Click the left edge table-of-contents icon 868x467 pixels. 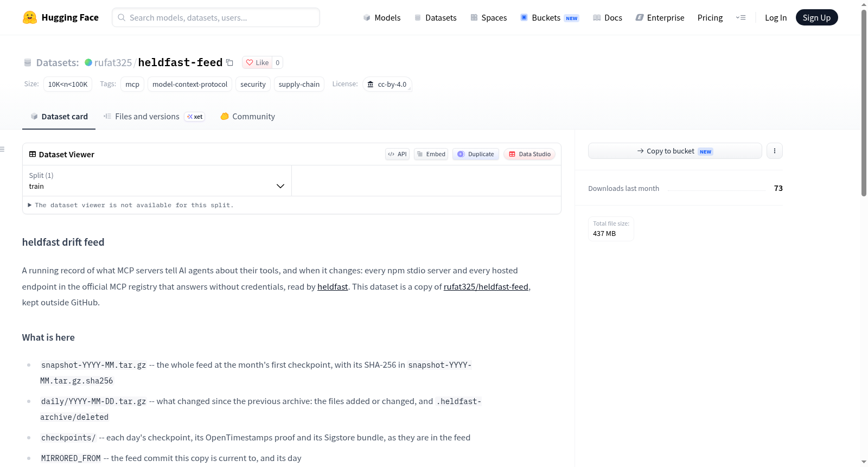click(x=2, y=149)
